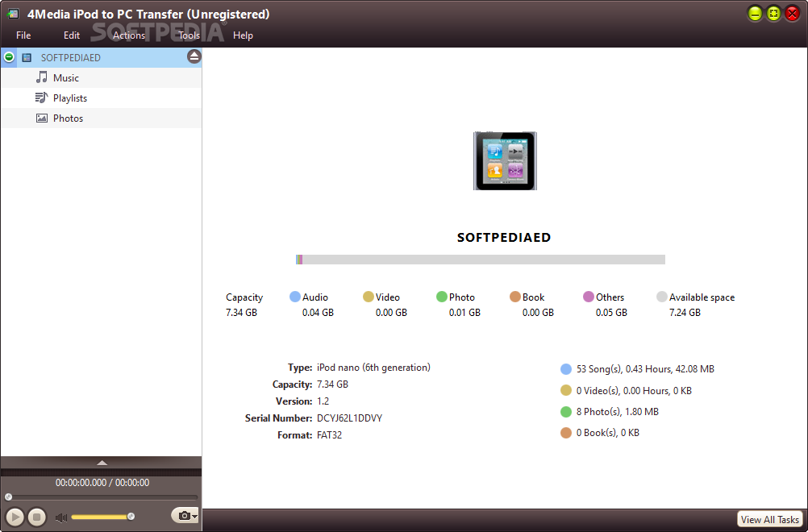This screenshot has width=808, height=532.
Task: Click the Available space 7.24 GB value
Action: (x=685, y=313)
